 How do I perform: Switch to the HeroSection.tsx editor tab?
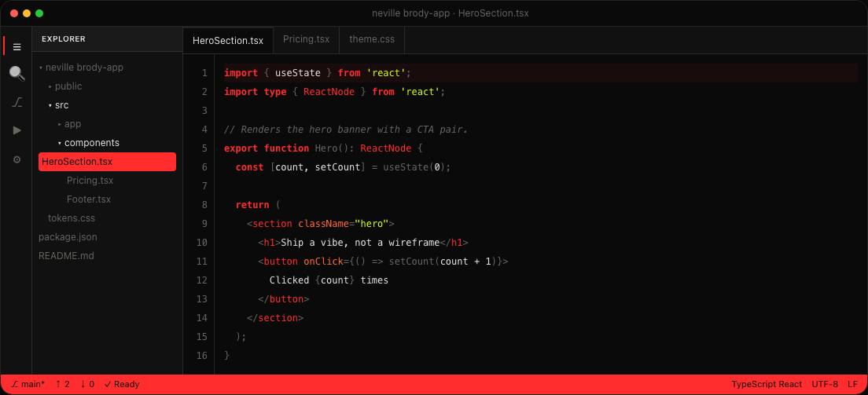(x=228, y=40)
